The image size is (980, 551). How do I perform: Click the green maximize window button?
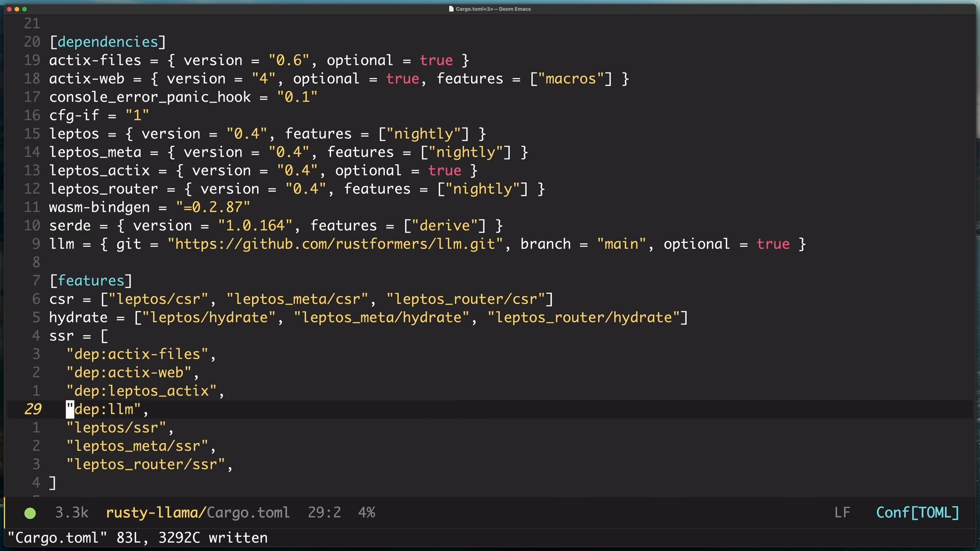point(24,9)
